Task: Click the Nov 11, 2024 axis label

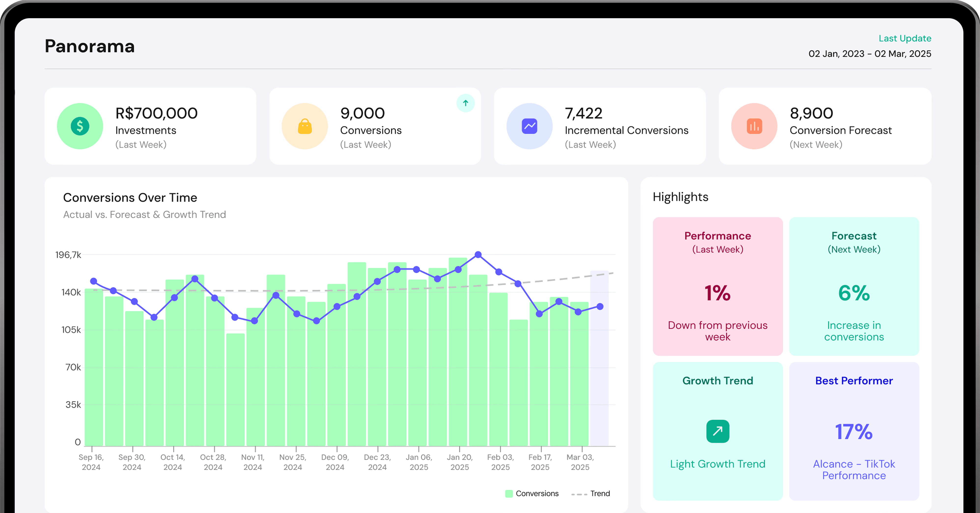Action: click(x=252, y=462)
